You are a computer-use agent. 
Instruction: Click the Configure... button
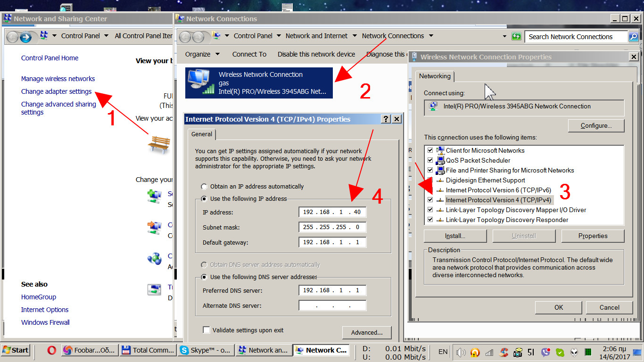click(x=596, y=126)
